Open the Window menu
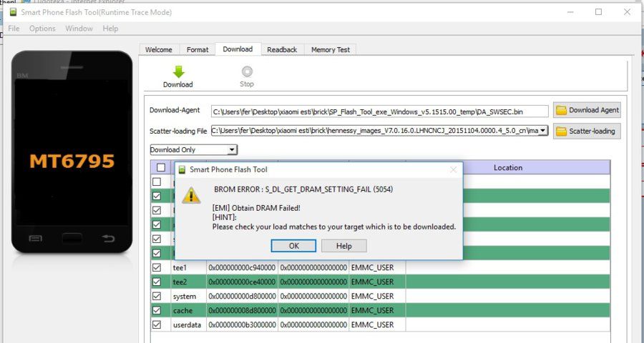This screenshot has height=343, width=644. (x=79, y=29)
